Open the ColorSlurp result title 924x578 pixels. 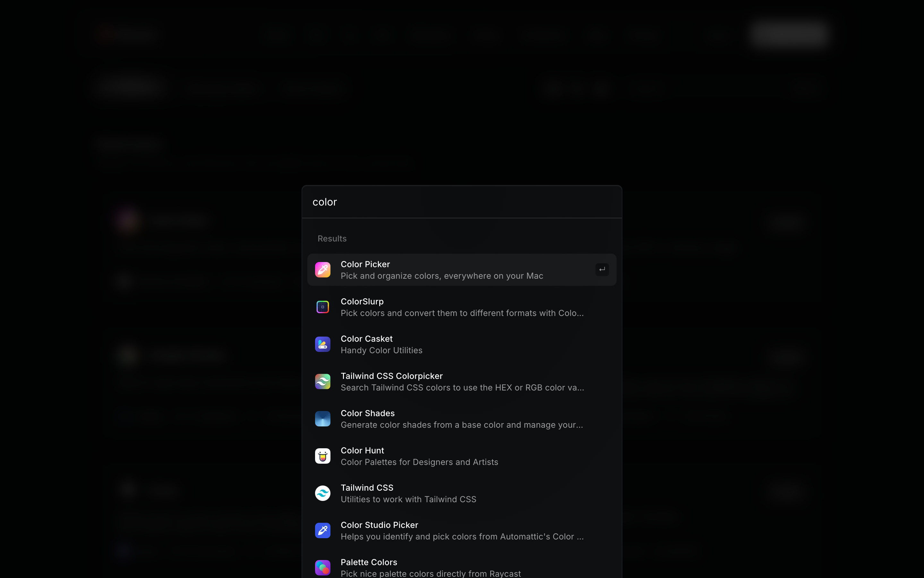(x=362, y=302)
